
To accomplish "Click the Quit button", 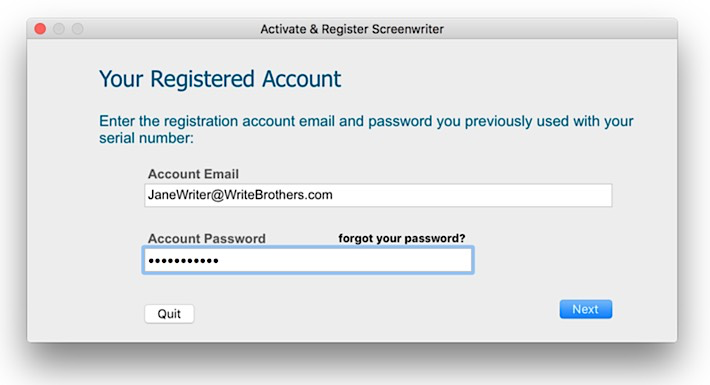I will click(169, 313).
